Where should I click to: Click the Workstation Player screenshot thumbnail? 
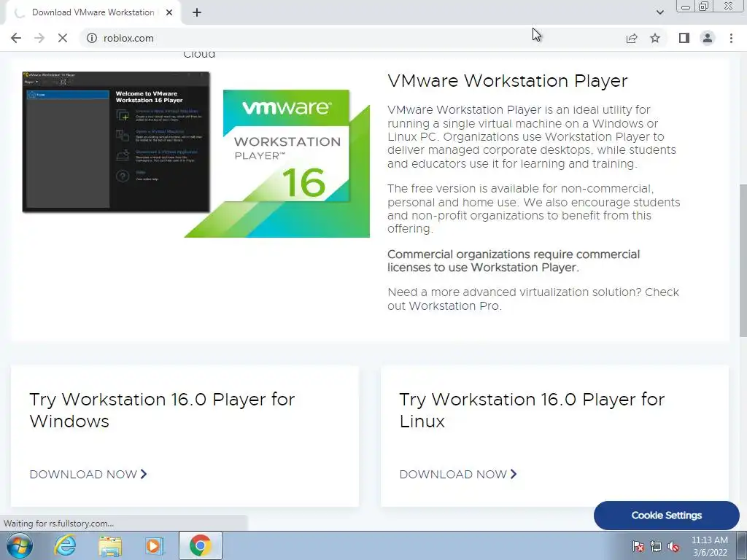[x=116, y=142]
